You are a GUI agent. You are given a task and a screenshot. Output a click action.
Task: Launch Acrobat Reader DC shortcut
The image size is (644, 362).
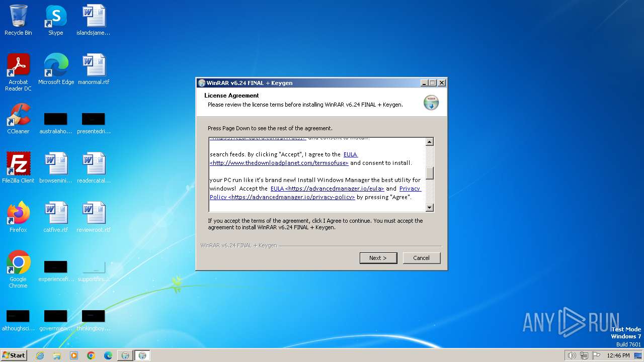(x=18, y=72)
